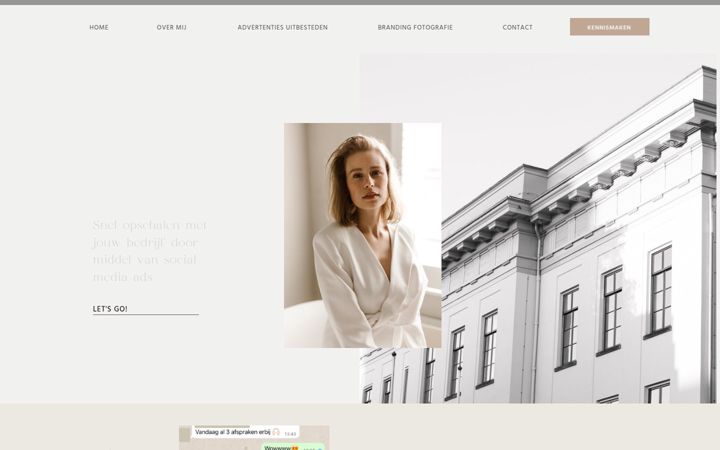Click the headphones emoji in the chat message
Image resolution: width=720 pixels, height=450 pixels.
276,432
